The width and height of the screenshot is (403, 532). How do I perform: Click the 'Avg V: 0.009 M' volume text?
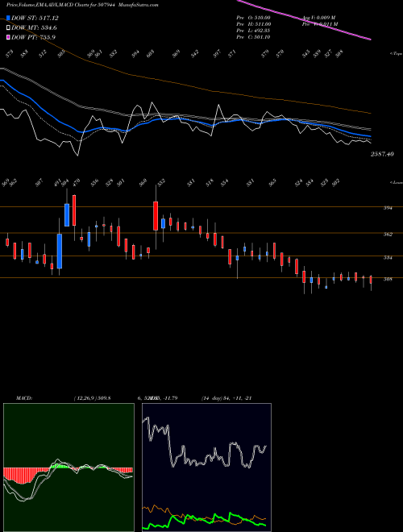(319, 18)
